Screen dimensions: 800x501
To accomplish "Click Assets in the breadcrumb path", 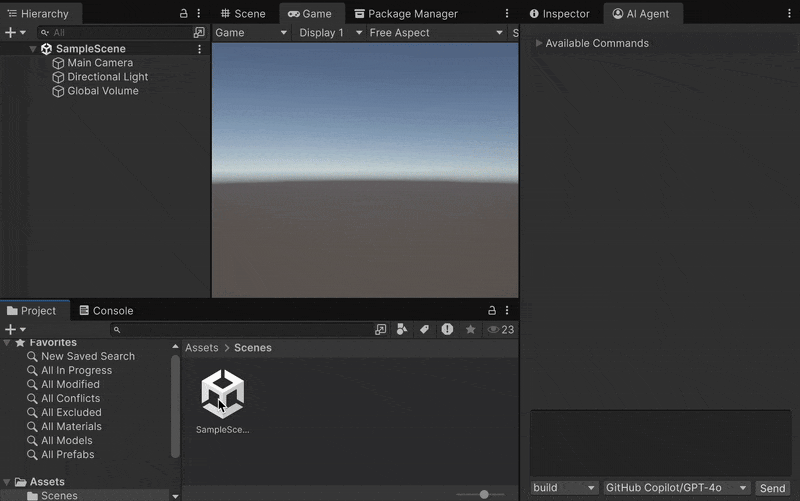I will point(202,347).
